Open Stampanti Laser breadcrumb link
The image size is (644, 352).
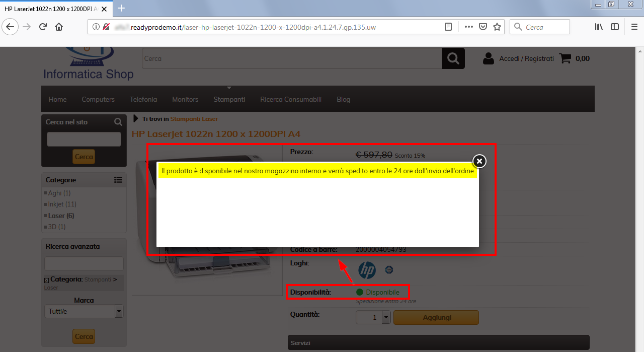194,119
